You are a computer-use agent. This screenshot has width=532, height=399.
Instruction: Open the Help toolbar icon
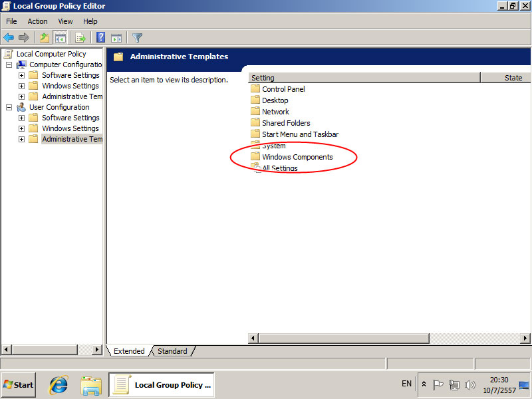point(101,38)
